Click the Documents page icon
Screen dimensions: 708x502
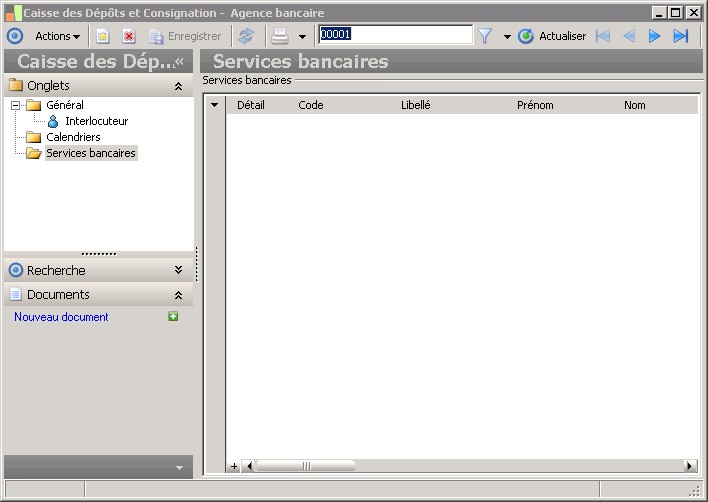coord(16,294)
